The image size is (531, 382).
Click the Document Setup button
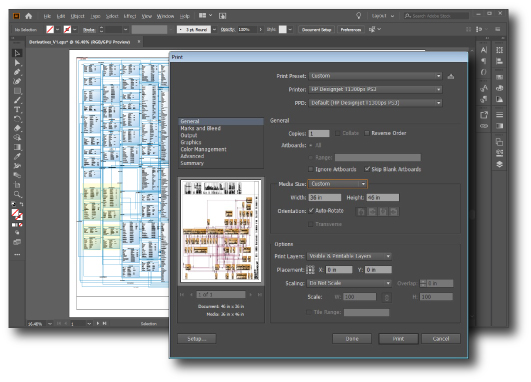point(317,30)
